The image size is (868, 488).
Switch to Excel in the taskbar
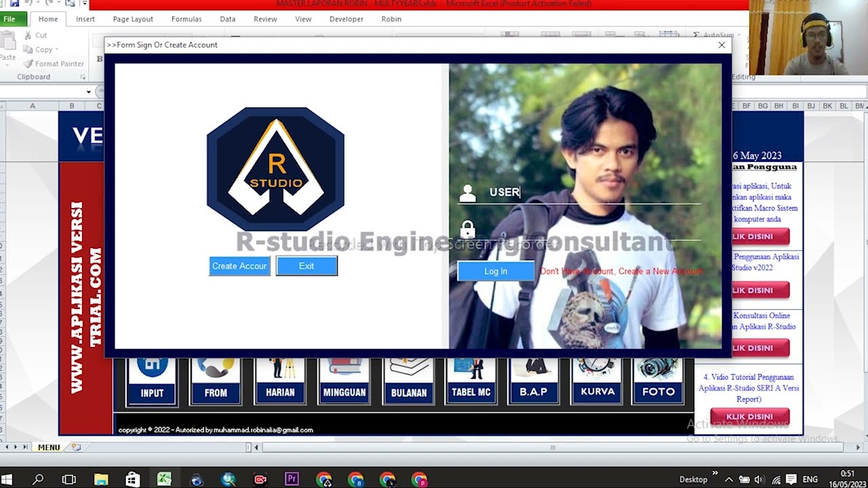pos(165,479)
